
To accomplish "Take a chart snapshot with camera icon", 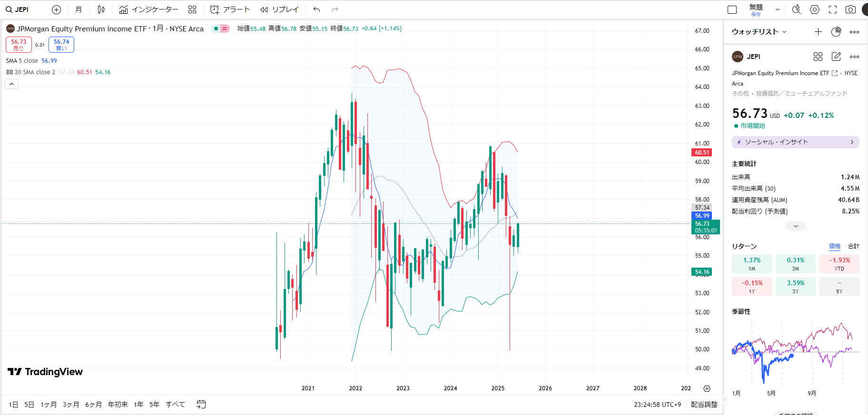I will point(850,10).
